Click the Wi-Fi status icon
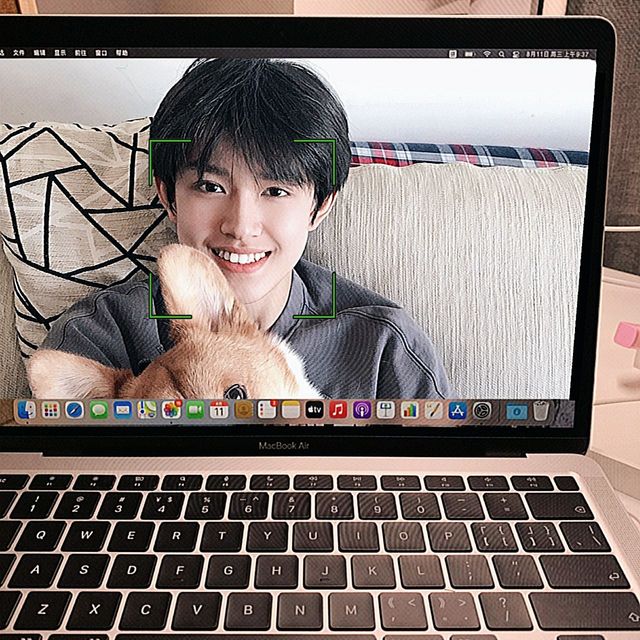 487,54
